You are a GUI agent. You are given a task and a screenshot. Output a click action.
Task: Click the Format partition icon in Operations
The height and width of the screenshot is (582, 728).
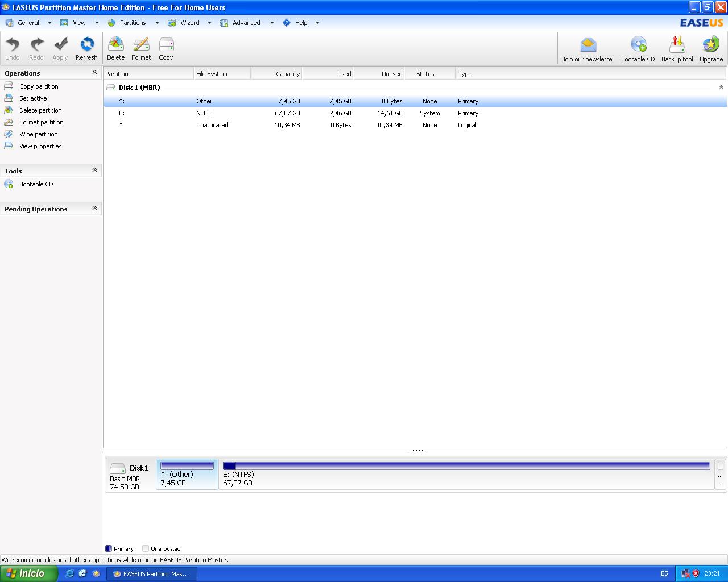(9, 122)
